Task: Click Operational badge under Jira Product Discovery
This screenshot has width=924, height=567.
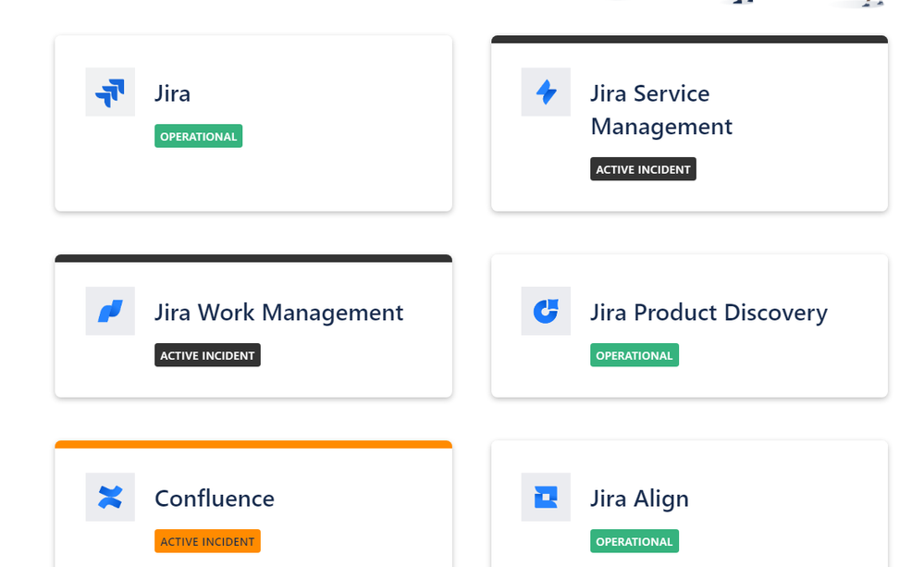Action: pyautogui.click(x=634, y=355)
